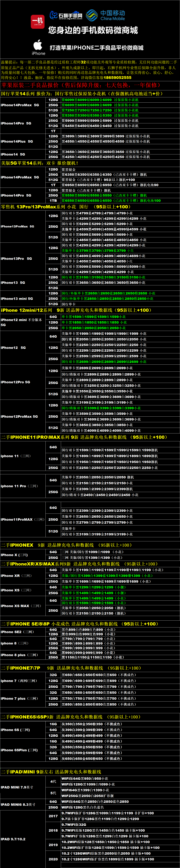Click the 5代 generation cell
The image size is (180, 868).
[53, 793]
